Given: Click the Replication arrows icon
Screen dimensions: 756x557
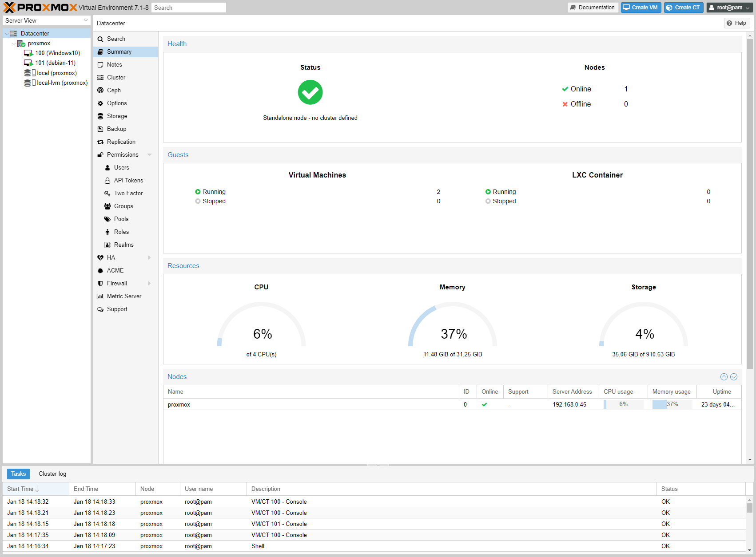Looking at the screenshot, I should (x=100, y=142).
